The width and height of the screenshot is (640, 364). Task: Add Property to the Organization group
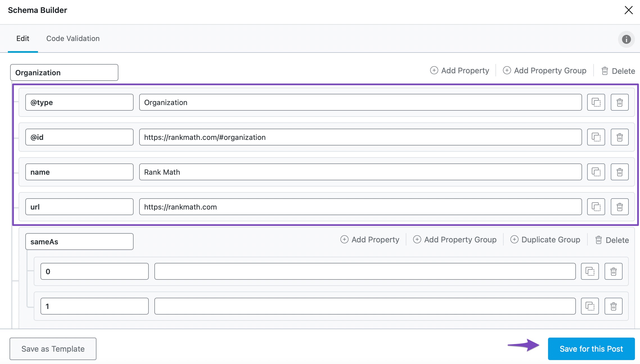459,70
